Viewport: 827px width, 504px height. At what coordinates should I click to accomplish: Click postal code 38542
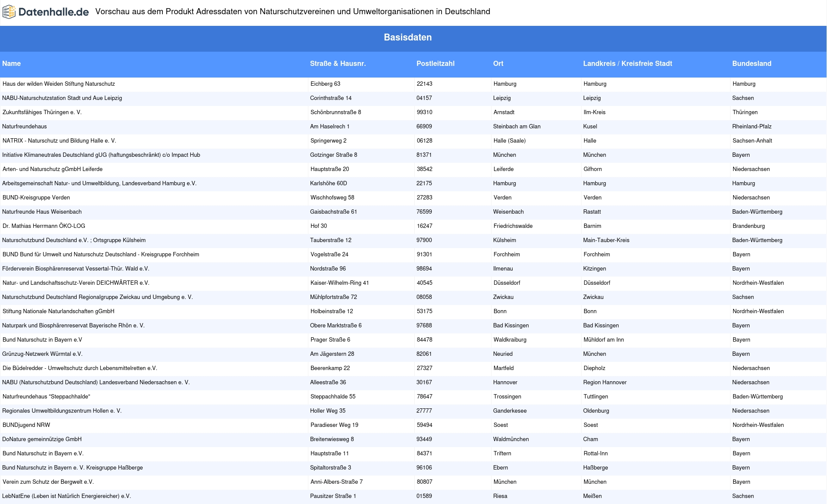point(425,169)
